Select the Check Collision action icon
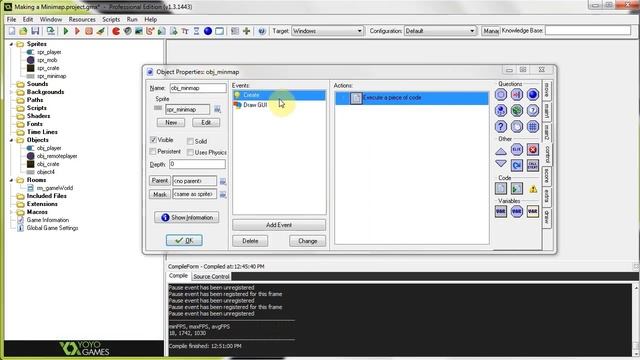This screenshot has height=360, width=640. (517, 94)
